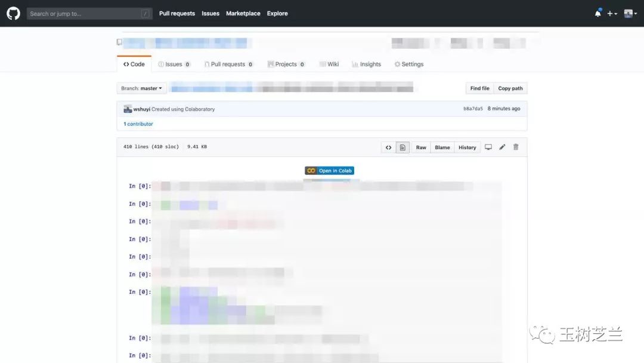Click the History button
Screen dimensions: 644x363
coord(467,147)
